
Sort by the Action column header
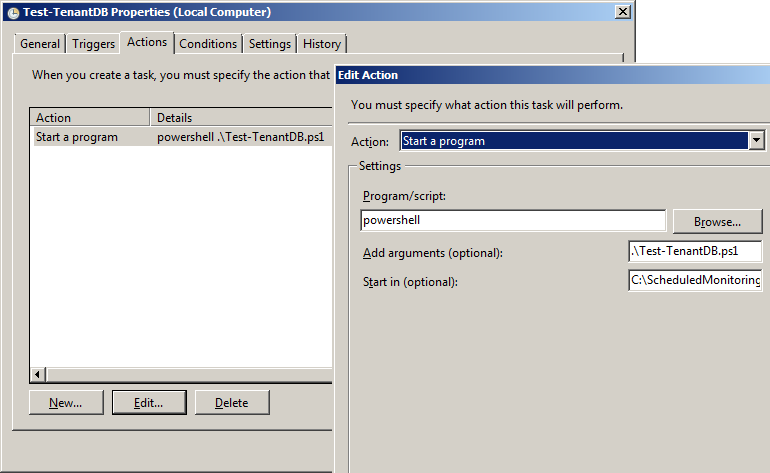click(89, 118)
